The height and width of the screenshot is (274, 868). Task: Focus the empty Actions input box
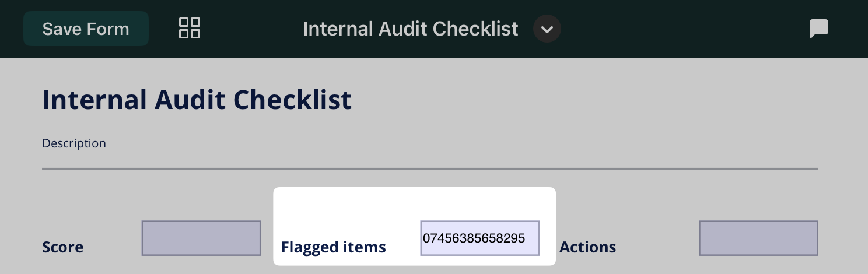[x=758, y=238]
